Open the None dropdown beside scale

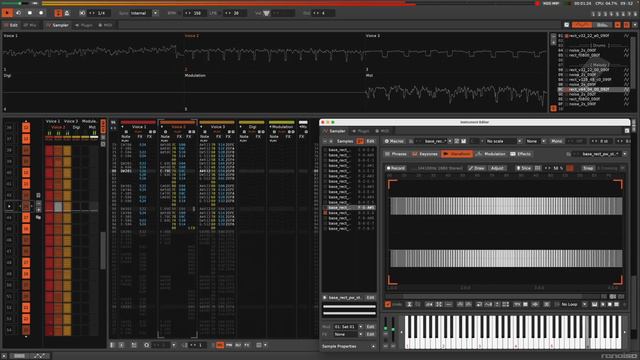pyautogui.click(x=535, y=141)
